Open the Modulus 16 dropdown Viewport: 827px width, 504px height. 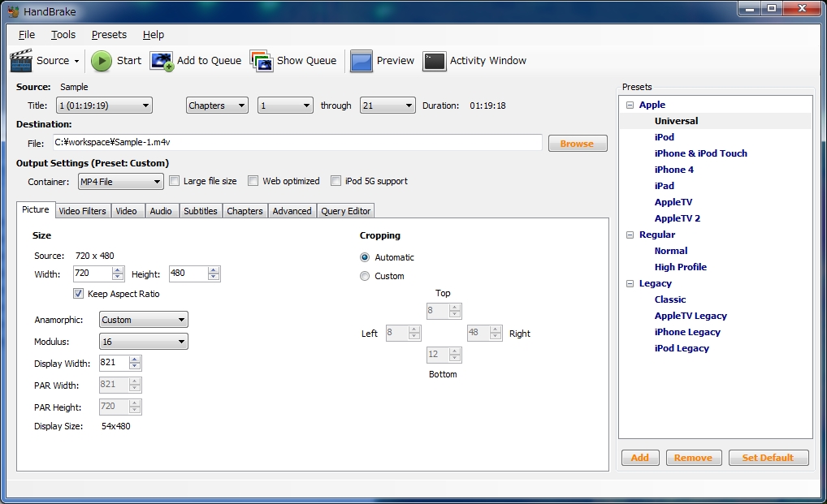[x=144, y=342]
